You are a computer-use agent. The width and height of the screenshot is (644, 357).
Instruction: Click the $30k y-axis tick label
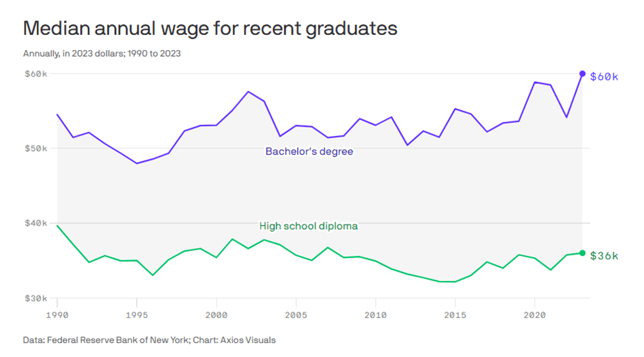[x=35, y=298]
